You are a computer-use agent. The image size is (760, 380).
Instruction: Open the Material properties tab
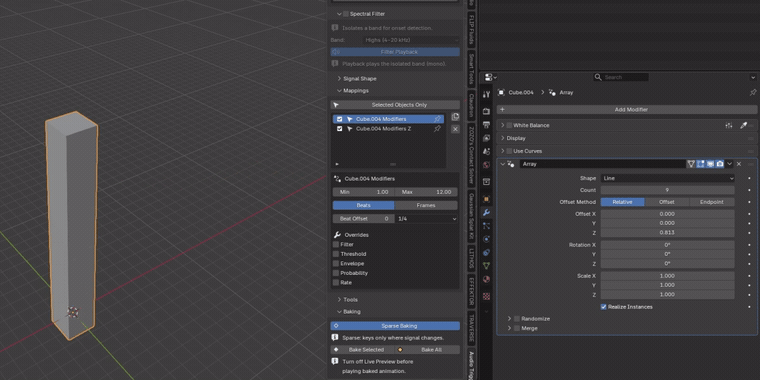click(x=487, y=279)
